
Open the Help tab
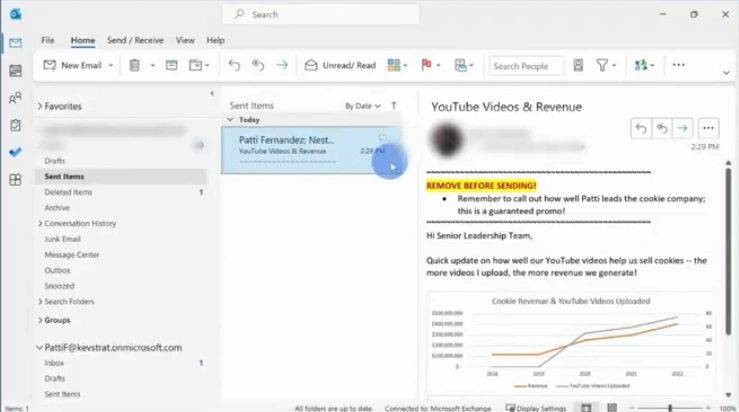[x=215, y=40]
